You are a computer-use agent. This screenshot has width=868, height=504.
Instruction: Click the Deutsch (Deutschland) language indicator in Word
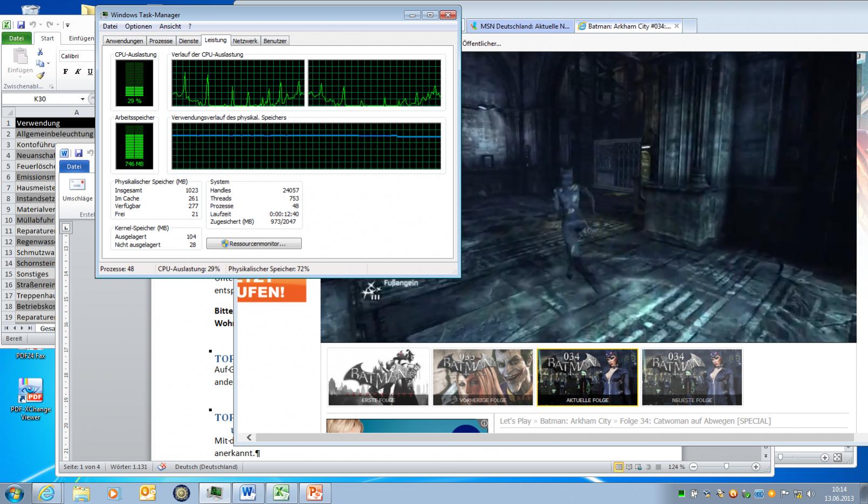pos(206,467)
